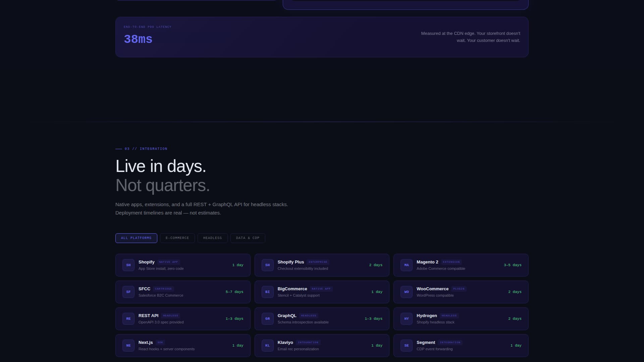Open the Shopify Plus card title
This screenshot has width=644, height=362.
point(291,262)
